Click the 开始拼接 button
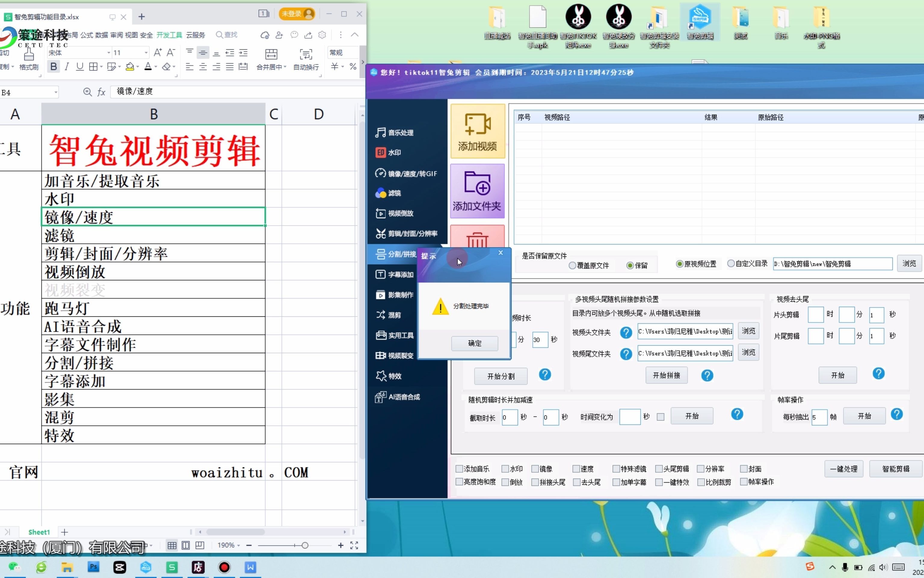This screenshot has width=924, height=578. (666, 375)
